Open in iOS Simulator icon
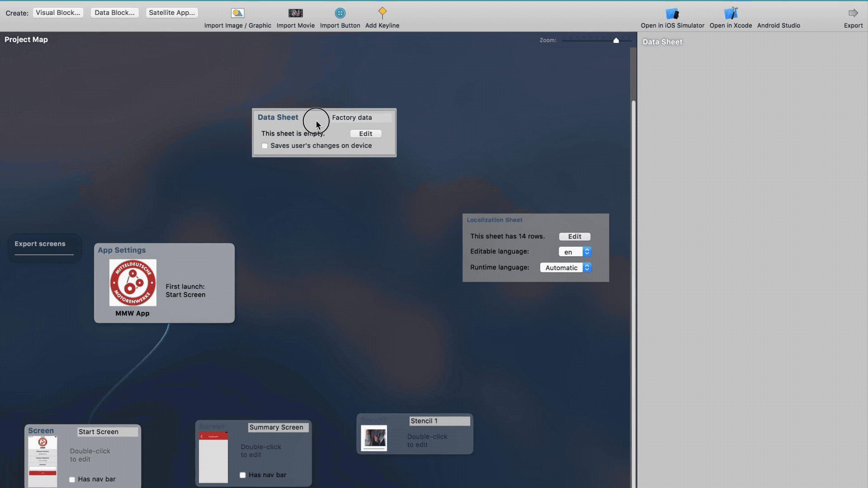Screen dimensions: 868x488 point(672,13)
